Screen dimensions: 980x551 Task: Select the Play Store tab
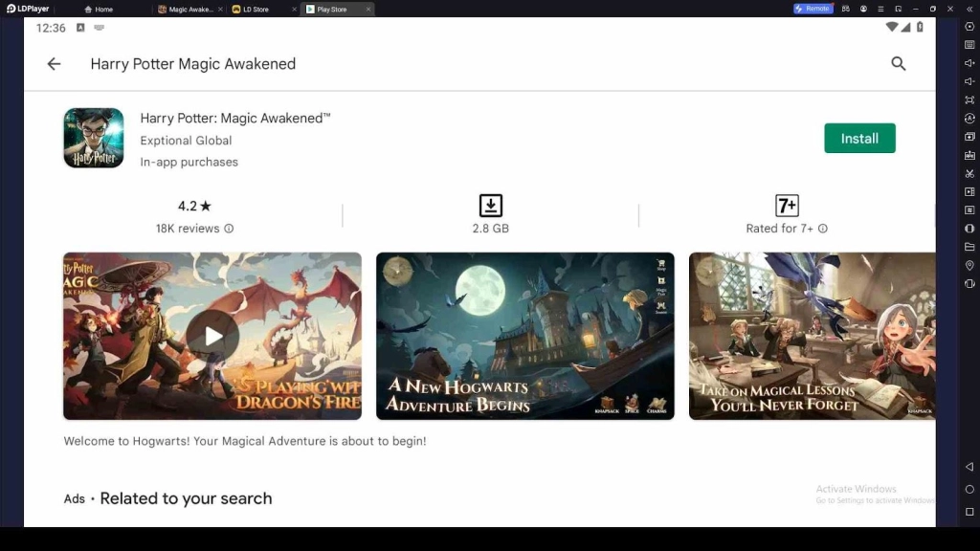click(x=332, y=10)
